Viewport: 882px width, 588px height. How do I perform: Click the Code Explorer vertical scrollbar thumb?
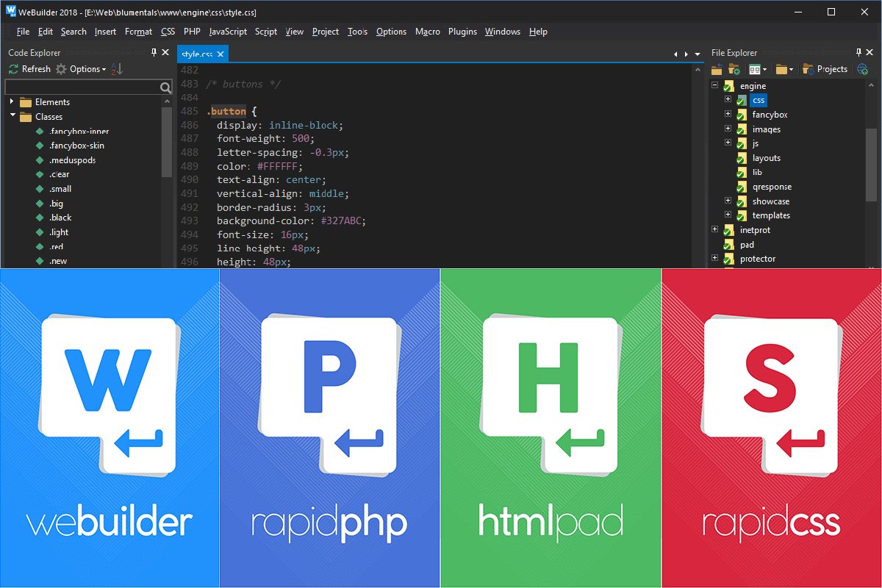(167, 142)
